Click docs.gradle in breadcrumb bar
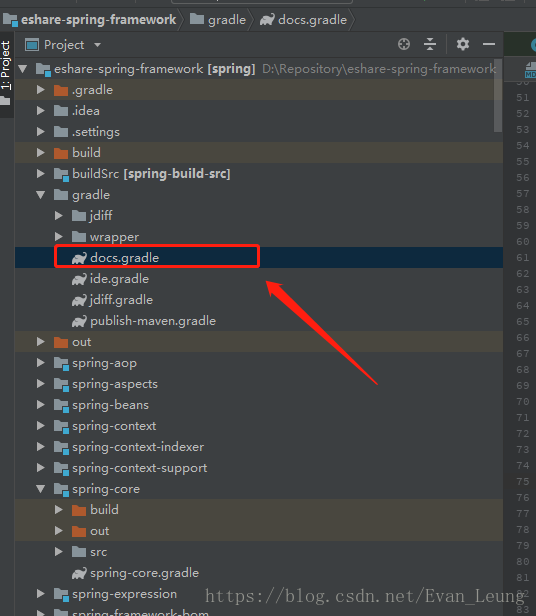 [312, 20]
